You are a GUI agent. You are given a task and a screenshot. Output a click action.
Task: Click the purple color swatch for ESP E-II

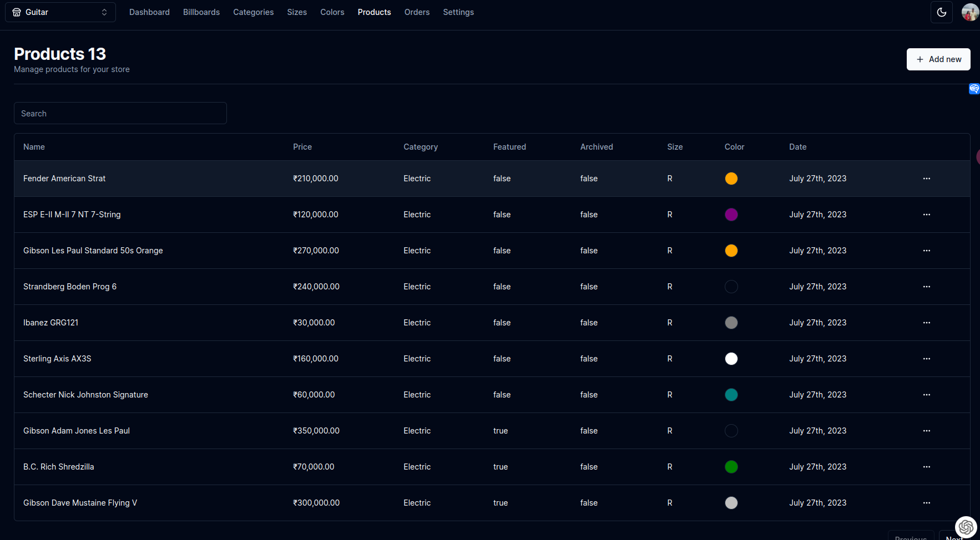[731, 215]
